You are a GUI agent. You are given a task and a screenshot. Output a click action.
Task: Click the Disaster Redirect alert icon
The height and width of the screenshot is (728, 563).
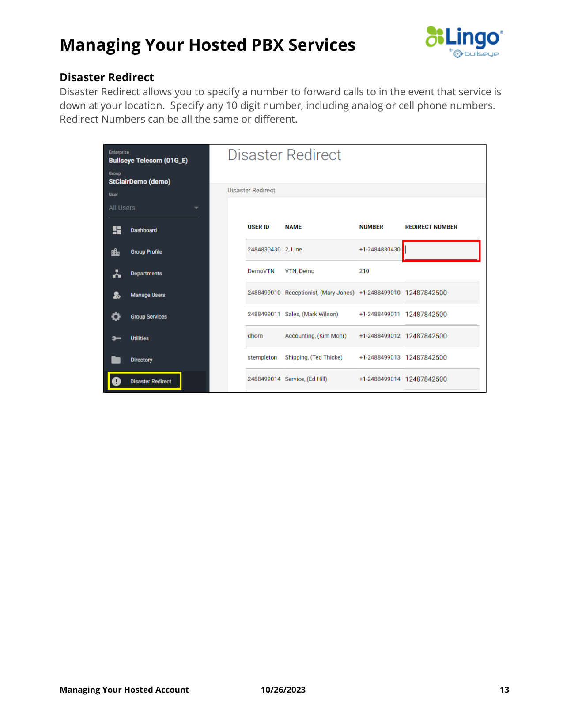(x=116, y=381)
